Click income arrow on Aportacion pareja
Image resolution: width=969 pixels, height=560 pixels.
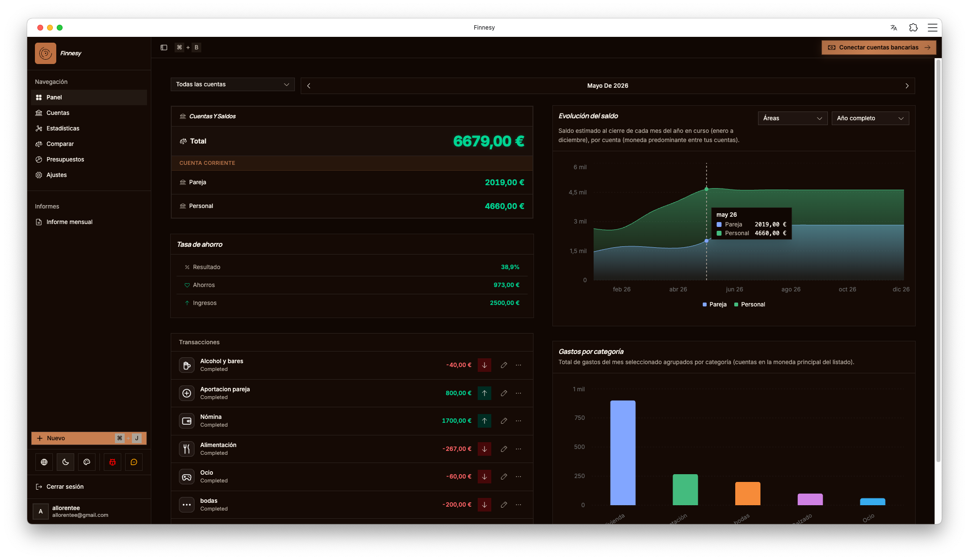tap(484, 393)
